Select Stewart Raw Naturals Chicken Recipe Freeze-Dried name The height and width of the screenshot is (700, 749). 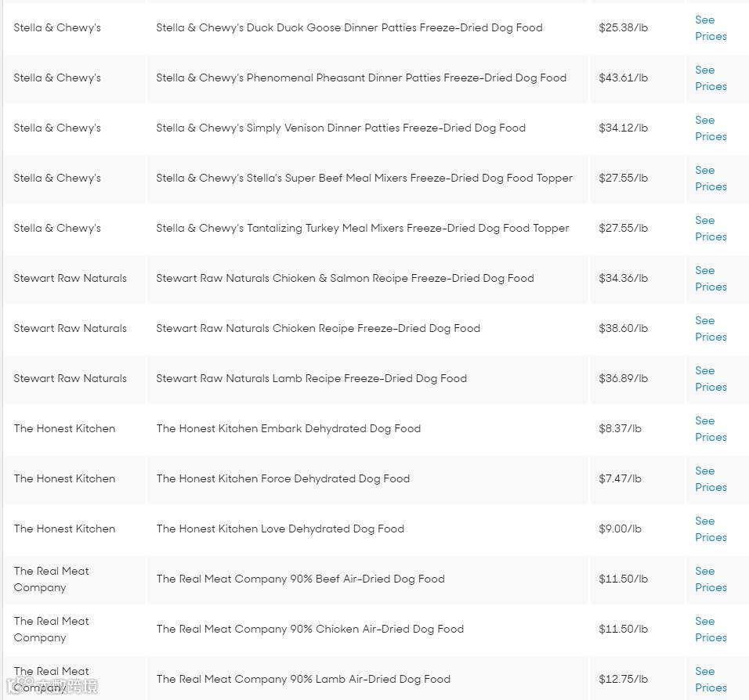tap(318, 329)
